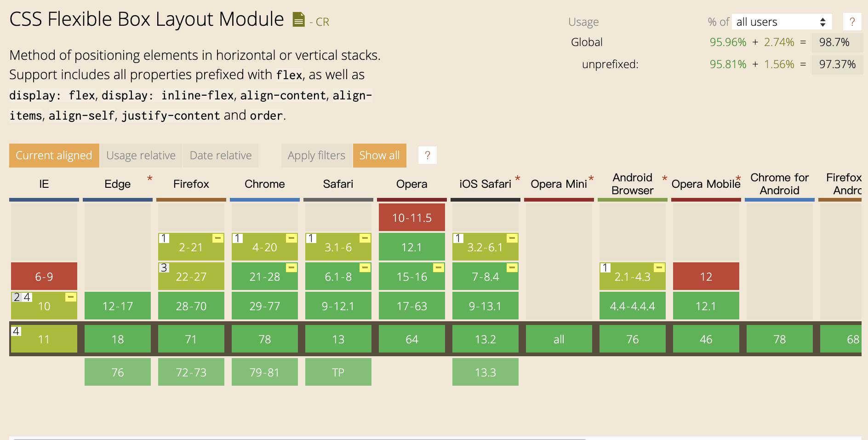
Task: Select Safari 9-12.1 version cell
Action: (338, 306)
